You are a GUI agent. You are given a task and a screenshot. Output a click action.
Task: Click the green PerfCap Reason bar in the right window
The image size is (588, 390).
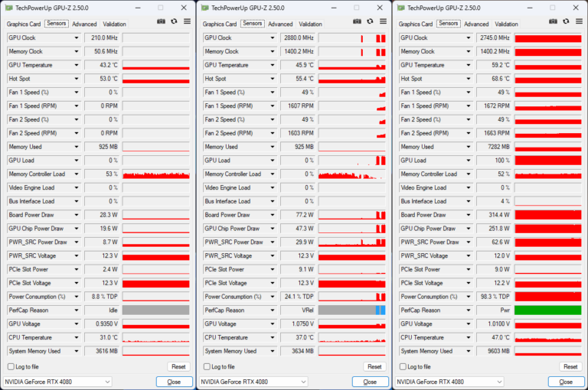[x=547, y=310]
